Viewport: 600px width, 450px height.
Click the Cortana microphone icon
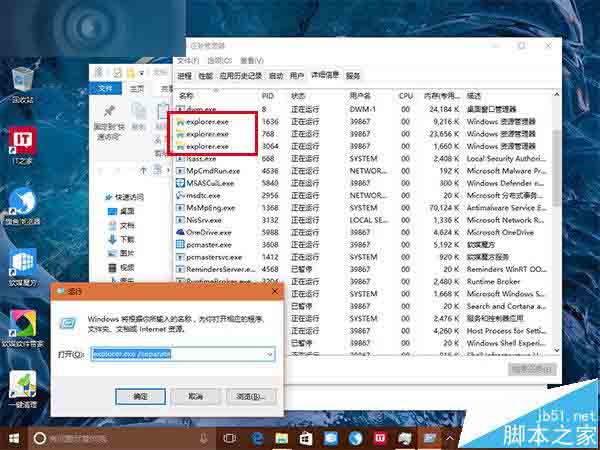(204, 439)
